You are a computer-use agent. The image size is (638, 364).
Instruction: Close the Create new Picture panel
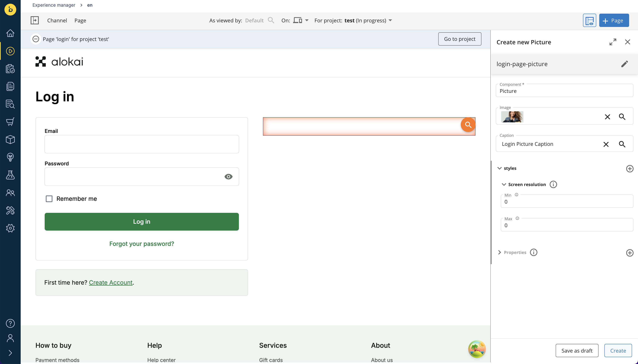click(x=627, y=42)
